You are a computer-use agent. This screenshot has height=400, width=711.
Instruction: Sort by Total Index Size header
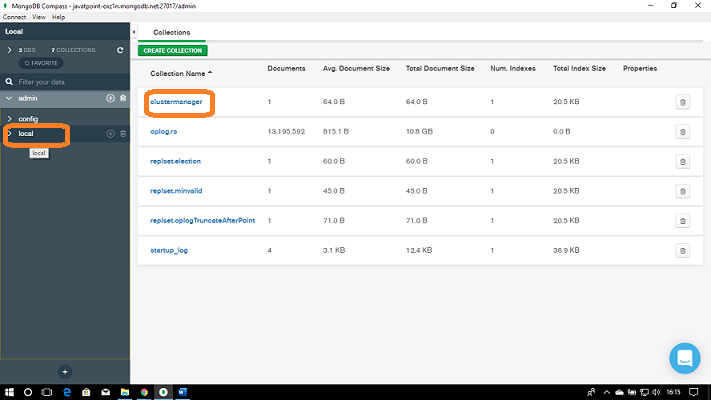coord(580,68)
